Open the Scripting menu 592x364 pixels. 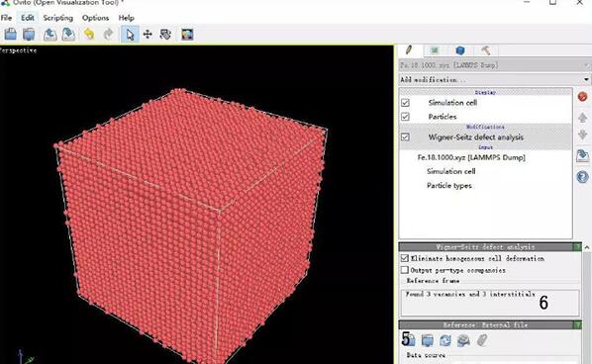click(57, 18)
